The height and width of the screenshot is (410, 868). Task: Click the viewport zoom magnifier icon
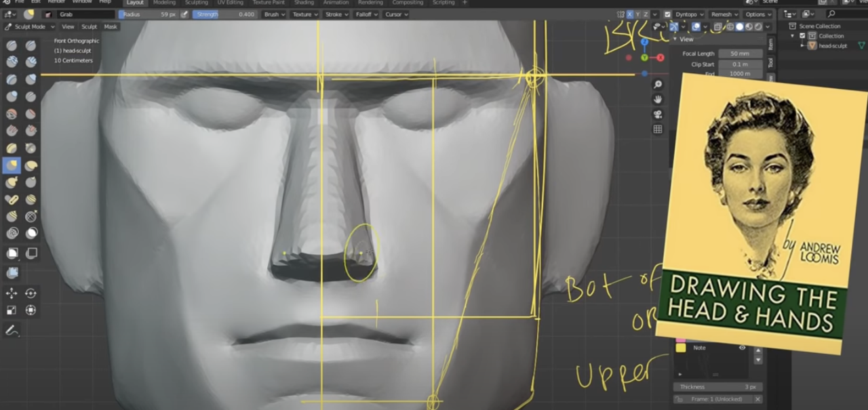point(657,85)
